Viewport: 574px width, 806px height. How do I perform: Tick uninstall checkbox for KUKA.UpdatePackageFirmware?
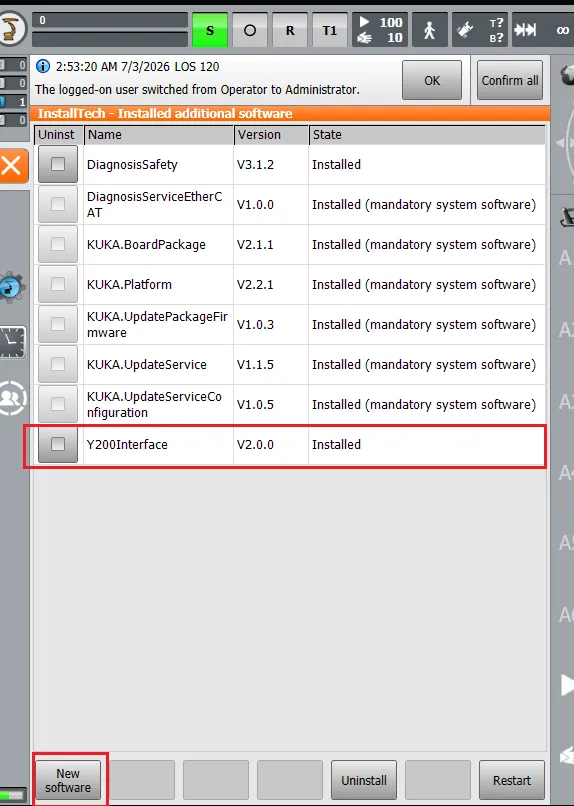click(58, 324)
